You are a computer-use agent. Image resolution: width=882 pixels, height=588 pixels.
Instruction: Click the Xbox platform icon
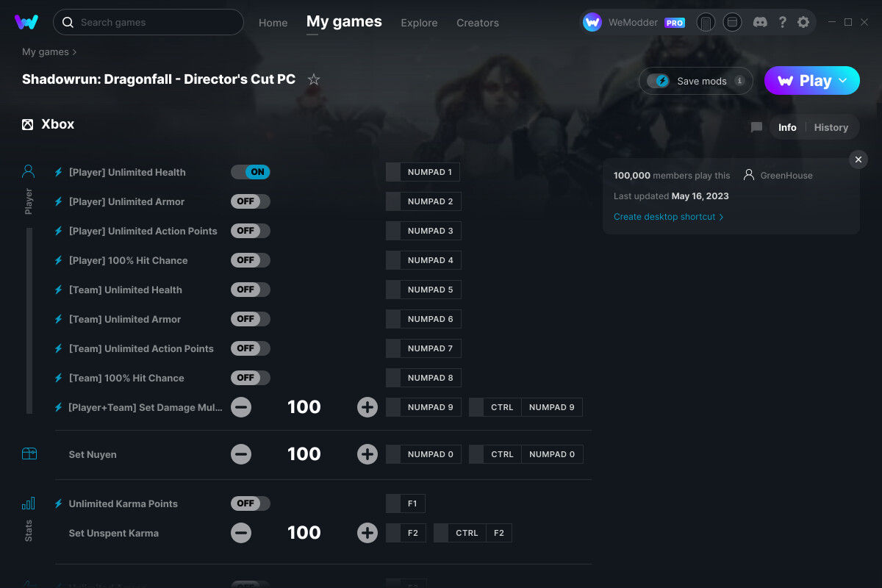point(27,124)
